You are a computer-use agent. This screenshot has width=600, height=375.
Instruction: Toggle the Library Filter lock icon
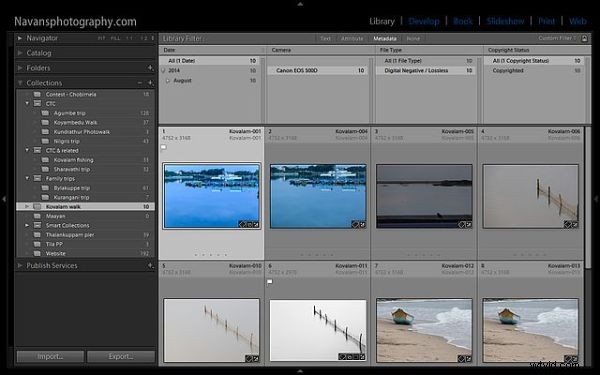tap(584, 38)
